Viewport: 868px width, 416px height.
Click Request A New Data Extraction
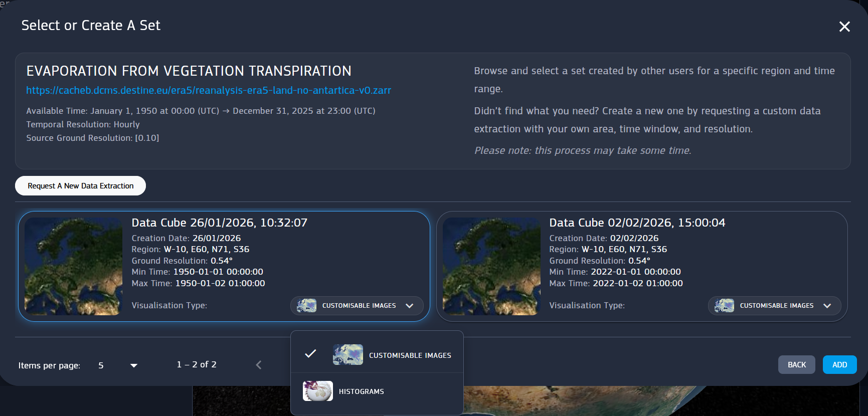click(x=80, y=186)
